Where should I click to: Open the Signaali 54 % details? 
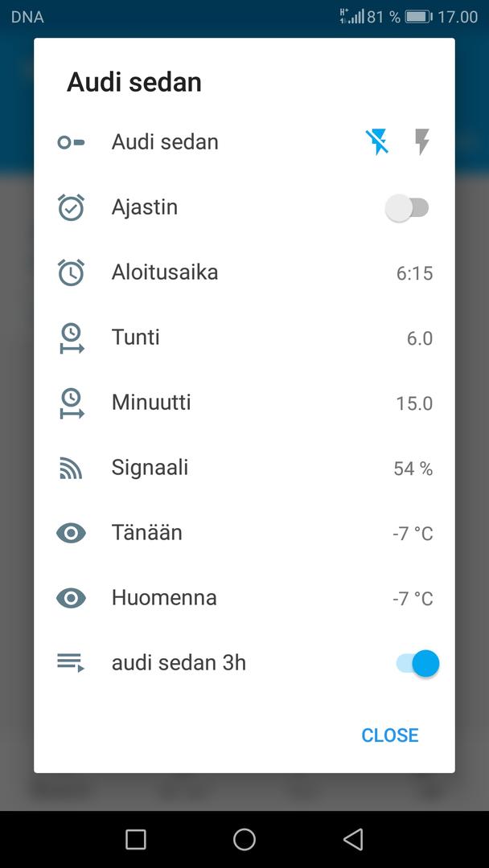(x=413, y=469)
